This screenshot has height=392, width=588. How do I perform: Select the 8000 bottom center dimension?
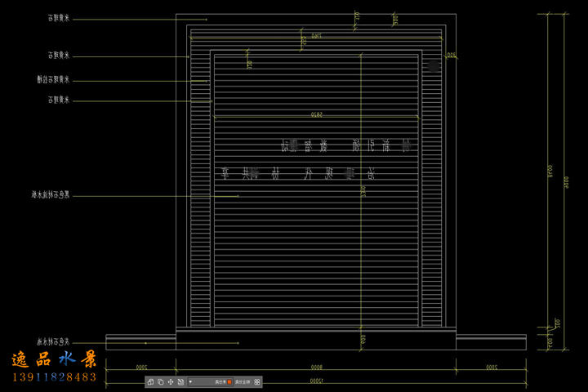point(317,367)
